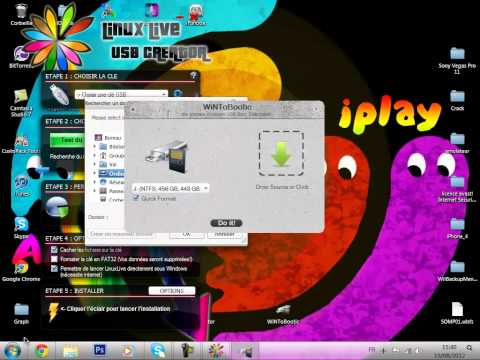Open the Sony Vegas Pro 11 folder
Viewport: 480px width, 360px height.
457,61
